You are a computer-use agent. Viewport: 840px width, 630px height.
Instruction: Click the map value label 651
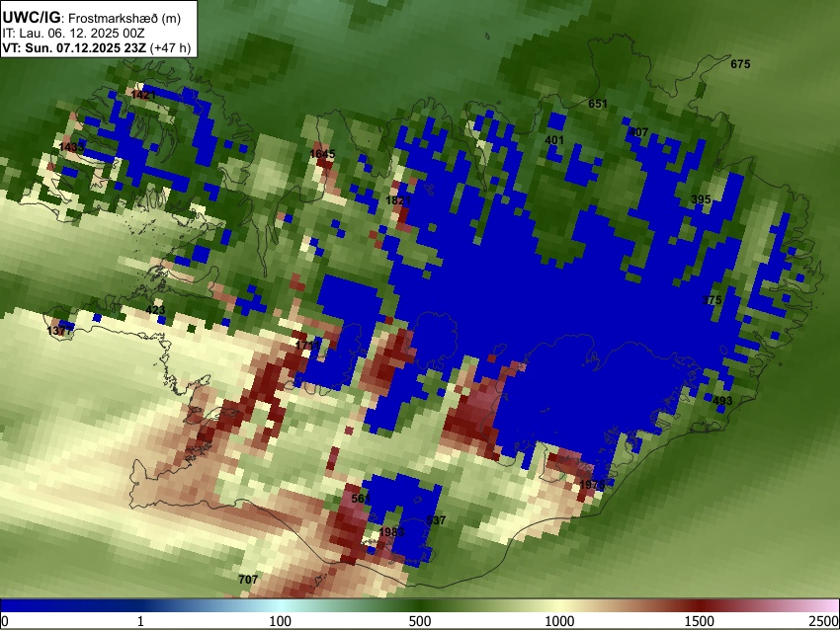pos(598,104)
